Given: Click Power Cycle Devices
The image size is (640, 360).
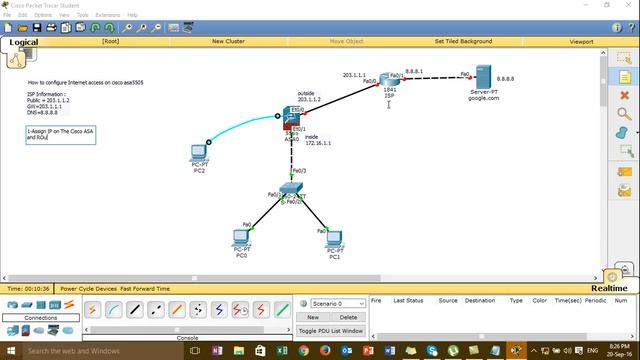Looking at the screenshot, I should tap(89, 289).
